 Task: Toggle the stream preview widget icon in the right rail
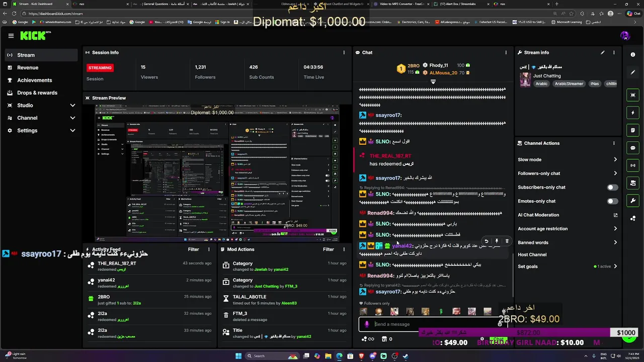click(x=633, y=95)
